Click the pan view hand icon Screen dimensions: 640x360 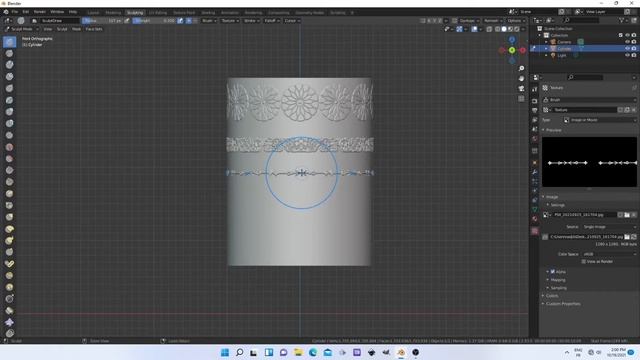[x=521, y=78]
